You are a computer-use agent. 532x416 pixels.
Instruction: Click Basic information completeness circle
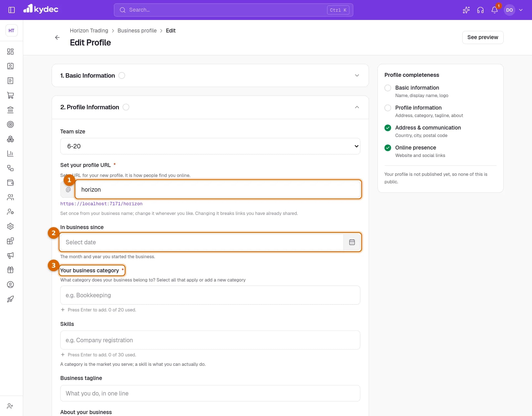tap(388, 88)
